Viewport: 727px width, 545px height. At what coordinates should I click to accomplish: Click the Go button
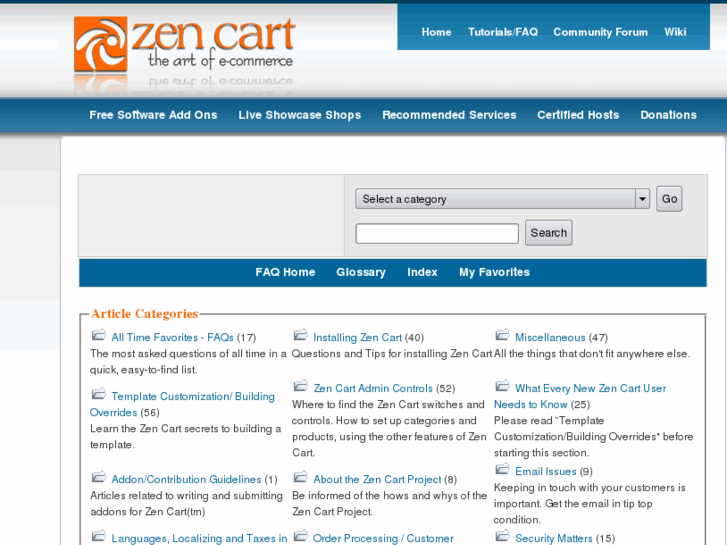pos(669,199)
